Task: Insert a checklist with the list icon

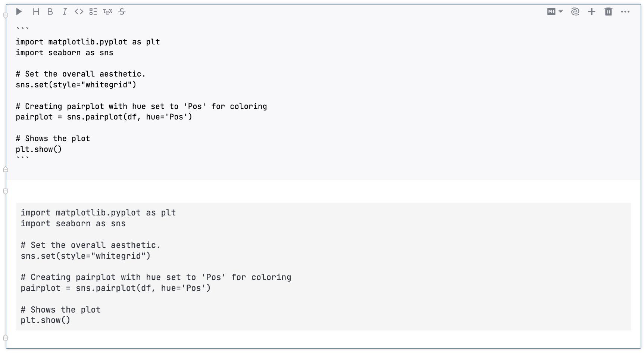Action: click(x=93, y=12)
